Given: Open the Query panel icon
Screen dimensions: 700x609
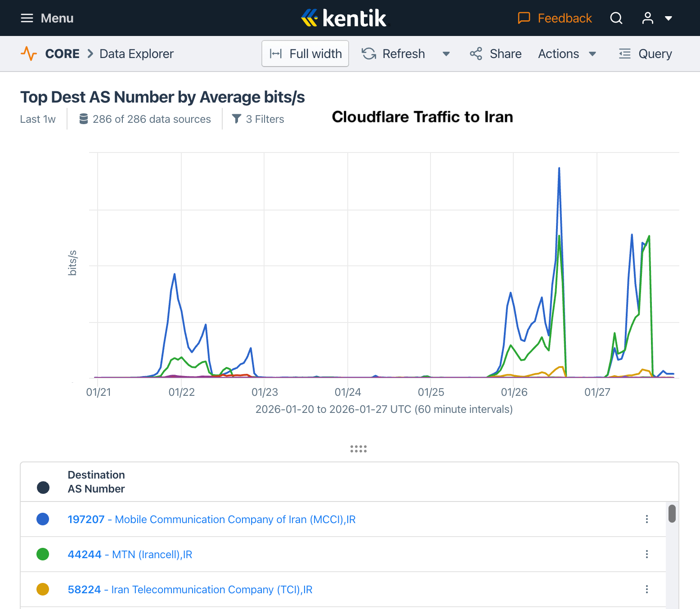Looking at the screenshot, I should tap(625, 54).
